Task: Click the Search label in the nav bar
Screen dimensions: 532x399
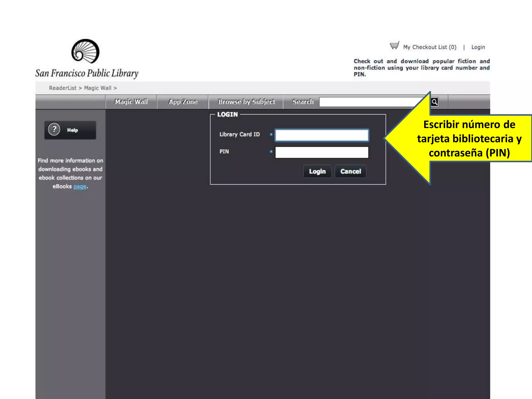Action: tap(303, 102)
